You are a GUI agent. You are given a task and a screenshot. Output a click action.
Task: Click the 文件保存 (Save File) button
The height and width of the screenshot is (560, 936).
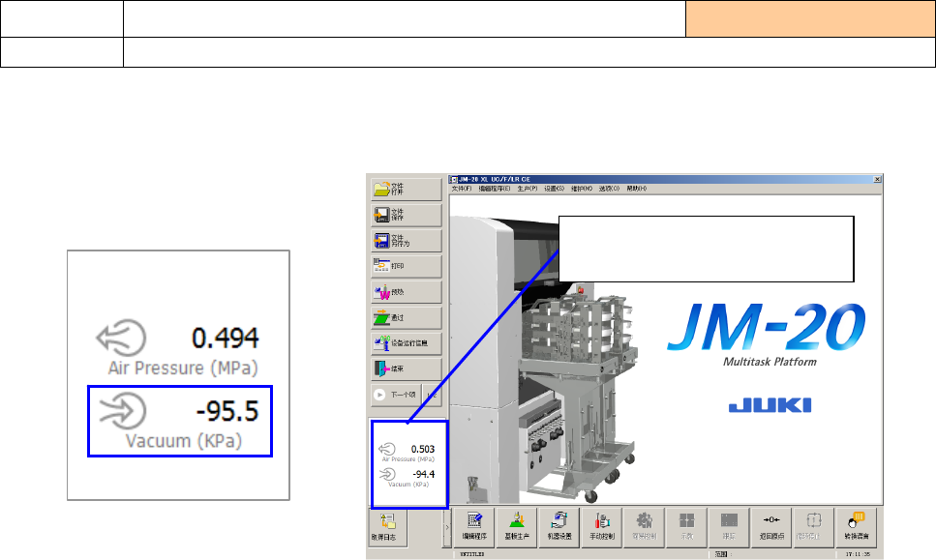[406, 215]
